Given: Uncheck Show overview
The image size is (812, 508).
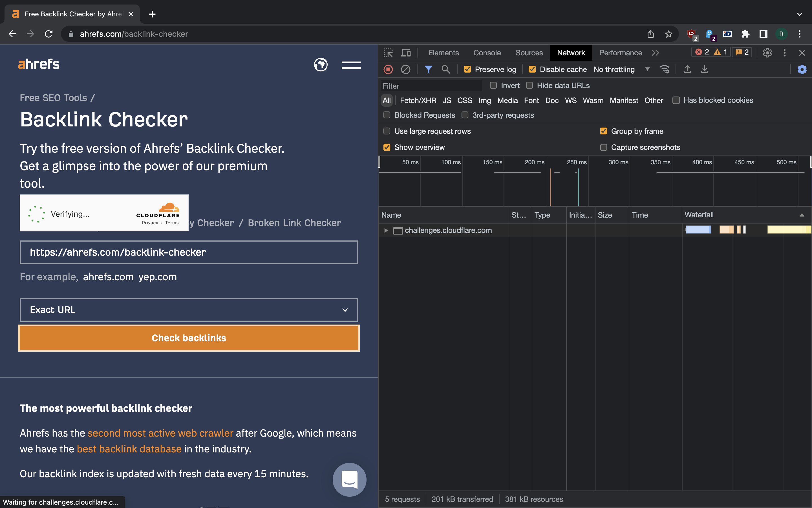Looking at the screenshot, I should (387, 147).
